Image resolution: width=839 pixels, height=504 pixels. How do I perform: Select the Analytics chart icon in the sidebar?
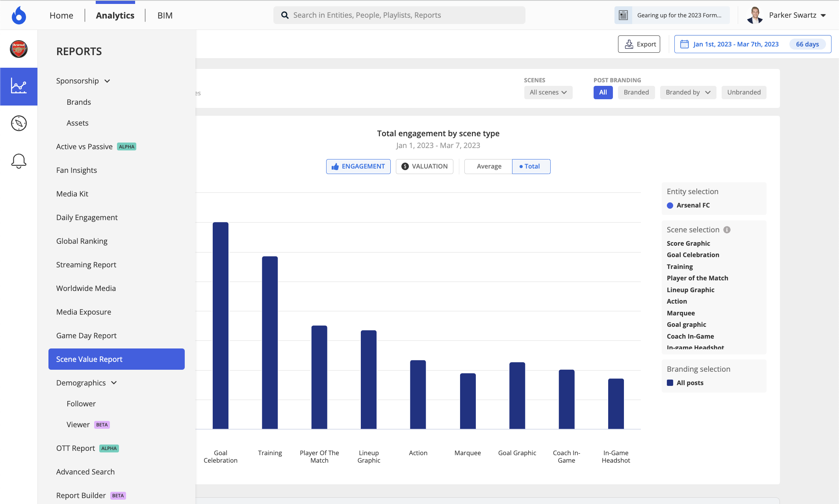[19, 86]
